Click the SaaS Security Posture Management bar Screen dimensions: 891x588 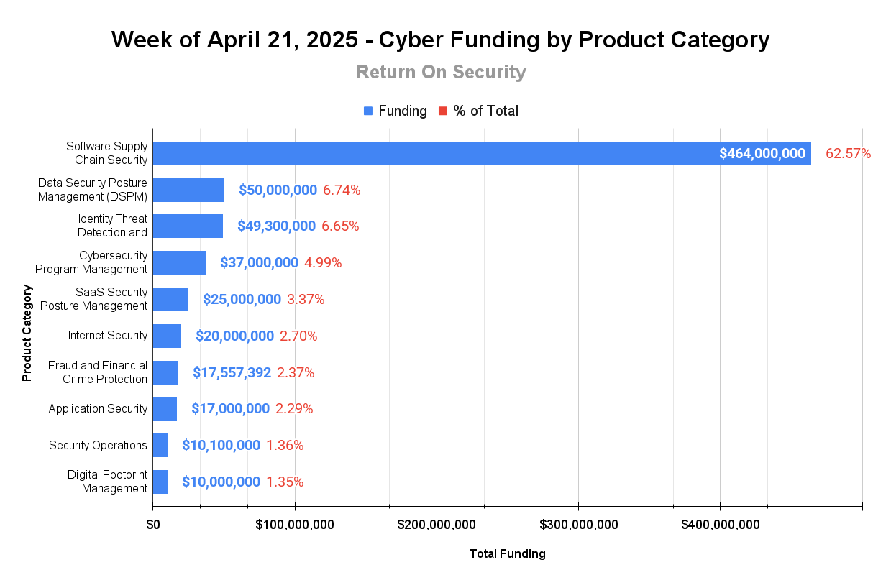(170, 299)
